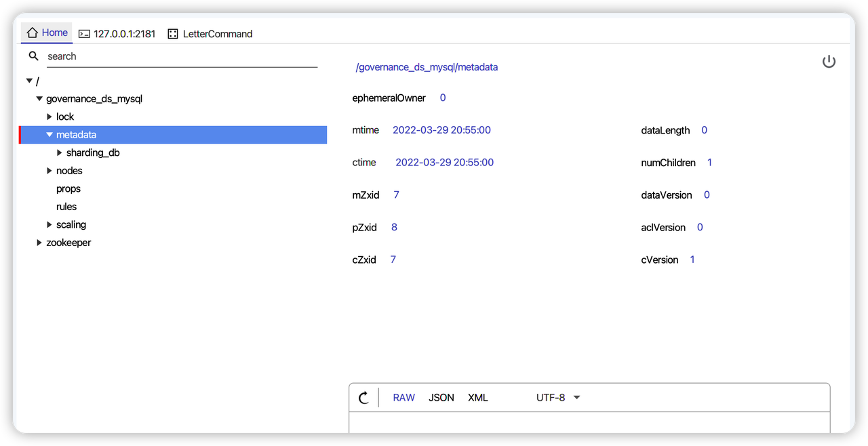Select the sharding_db tree item
868x446 pixels.
pyautogui.click(x=93, y=153)
